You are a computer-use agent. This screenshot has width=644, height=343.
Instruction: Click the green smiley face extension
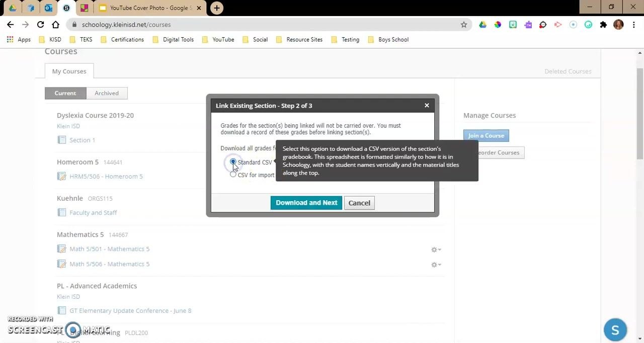[x=513, y=24]
